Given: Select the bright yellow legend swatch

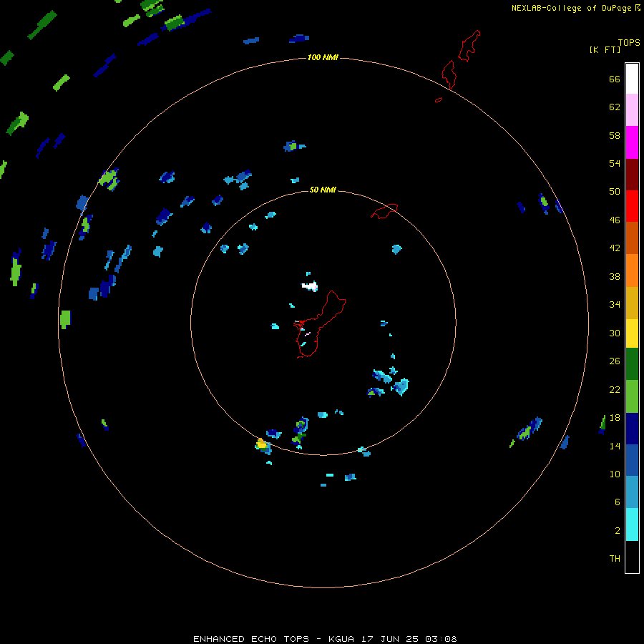Looking at the screenshot, I should pos(632,333).
